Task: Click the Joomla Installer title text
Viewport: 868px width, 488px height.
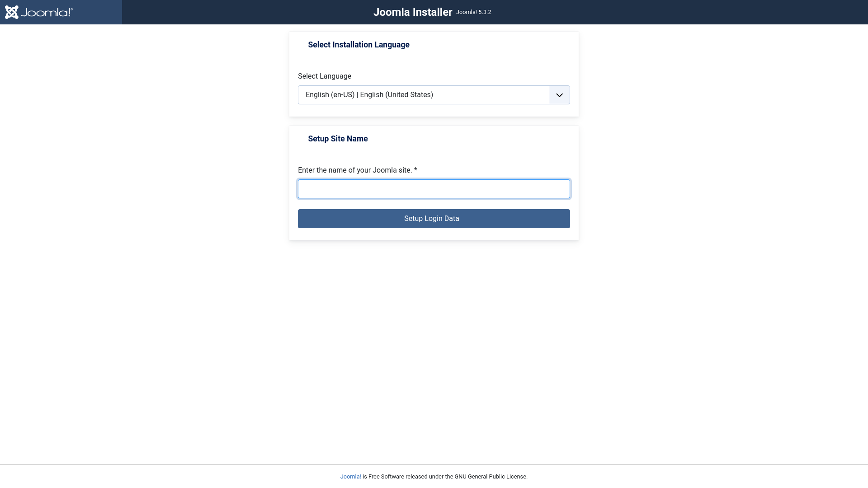Action: click(x=413, y=12)
